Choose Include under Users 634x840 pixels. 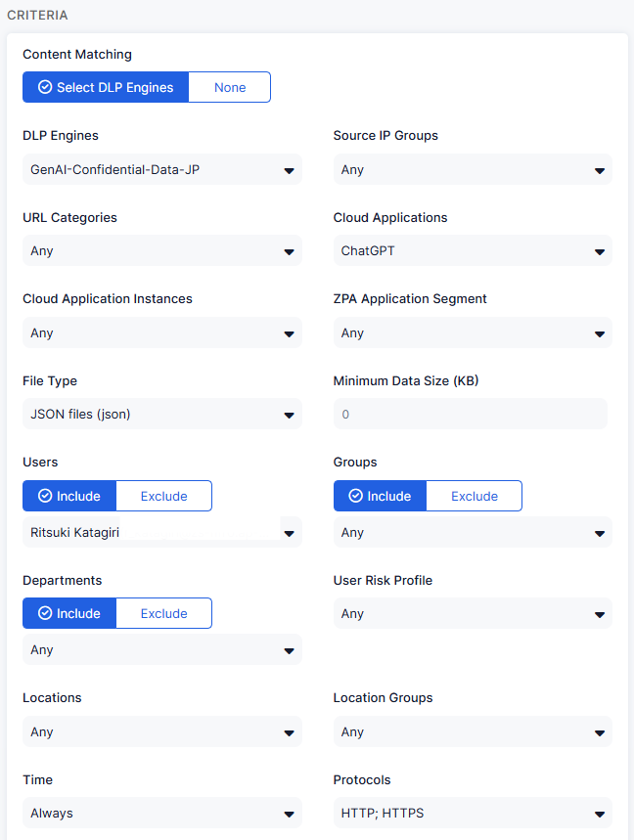69,496
